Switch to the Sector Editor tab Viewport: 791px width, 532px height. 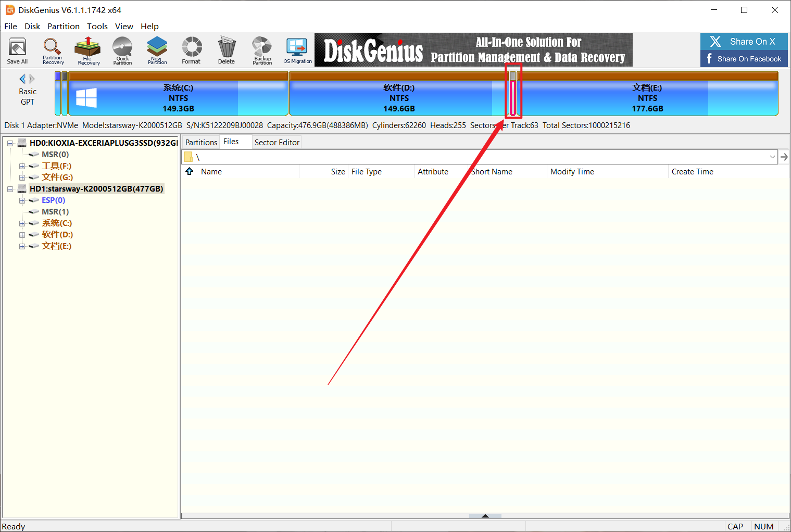coord(277,142)
